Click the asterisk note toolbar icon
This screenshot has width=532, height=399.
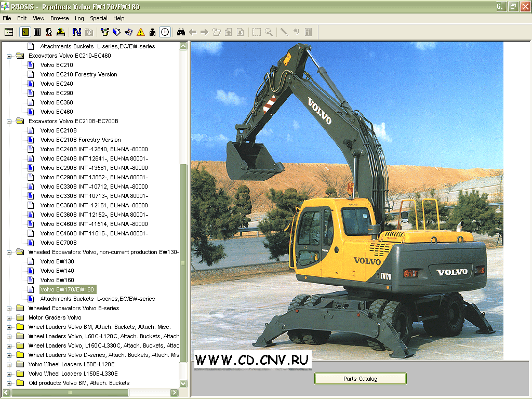(x=296, y=32)
